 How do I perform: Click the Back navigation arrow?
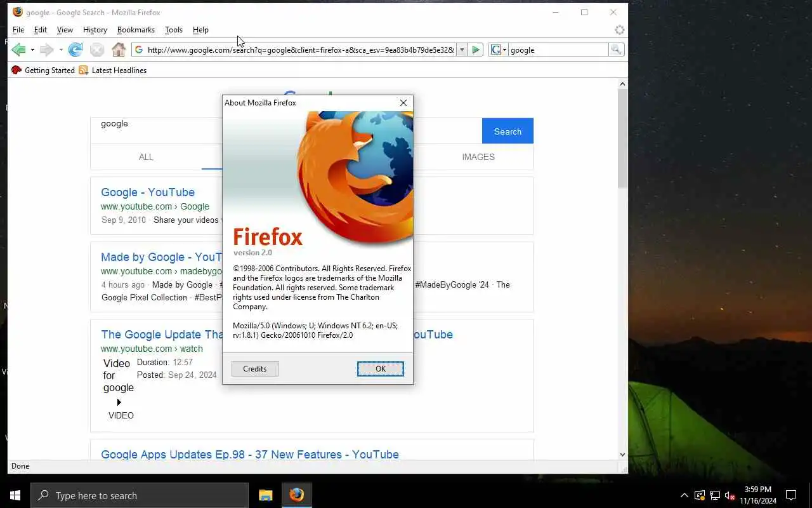(x=18, y=50)
